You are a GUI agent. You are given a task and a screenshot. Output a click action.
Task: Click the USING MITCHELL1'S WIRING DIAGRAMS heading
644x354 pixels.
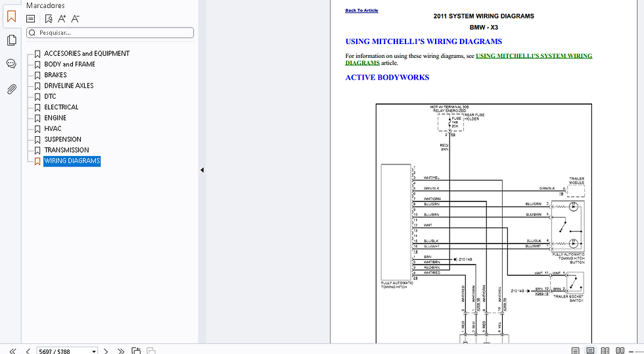[423, 41]
